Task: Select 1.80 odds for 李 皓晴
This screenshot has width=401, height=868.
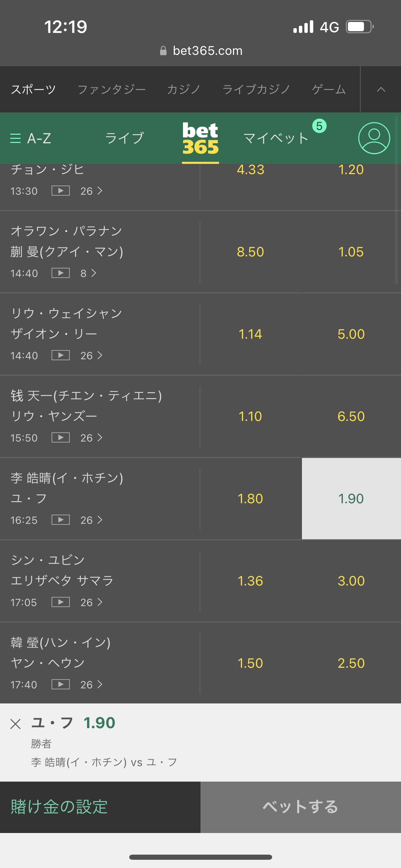Action: click(251, 499)
